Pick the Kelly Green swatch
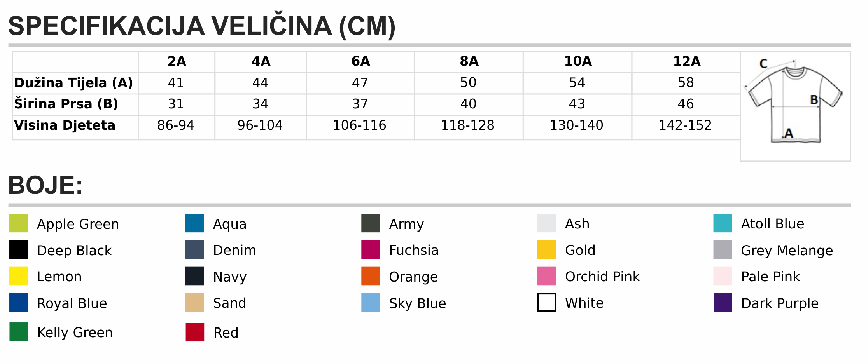This screenshot has width=868, height=364. point(19,332)
